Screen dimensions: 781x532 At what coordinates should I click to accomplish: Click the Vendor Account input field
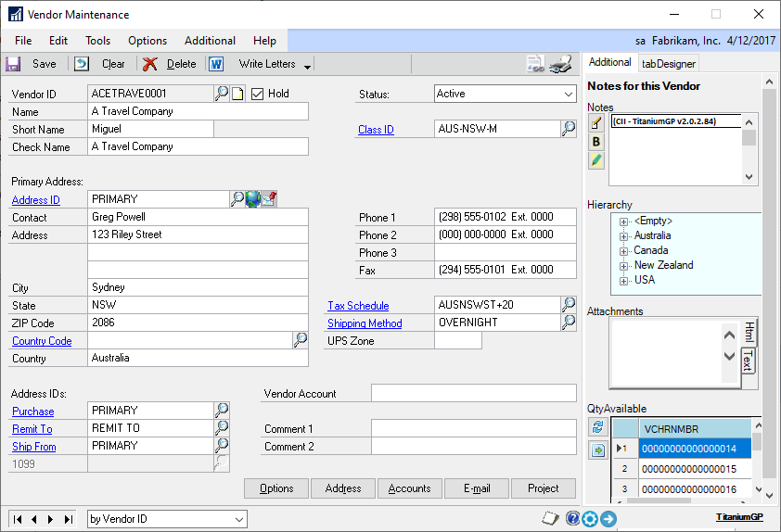(x=474, y=393)
